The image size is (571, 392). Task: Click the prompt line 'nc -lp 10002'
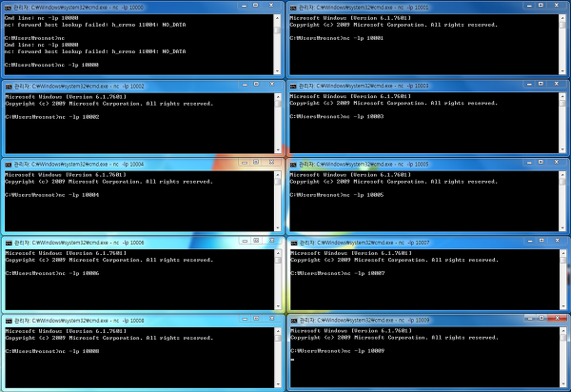52,117
